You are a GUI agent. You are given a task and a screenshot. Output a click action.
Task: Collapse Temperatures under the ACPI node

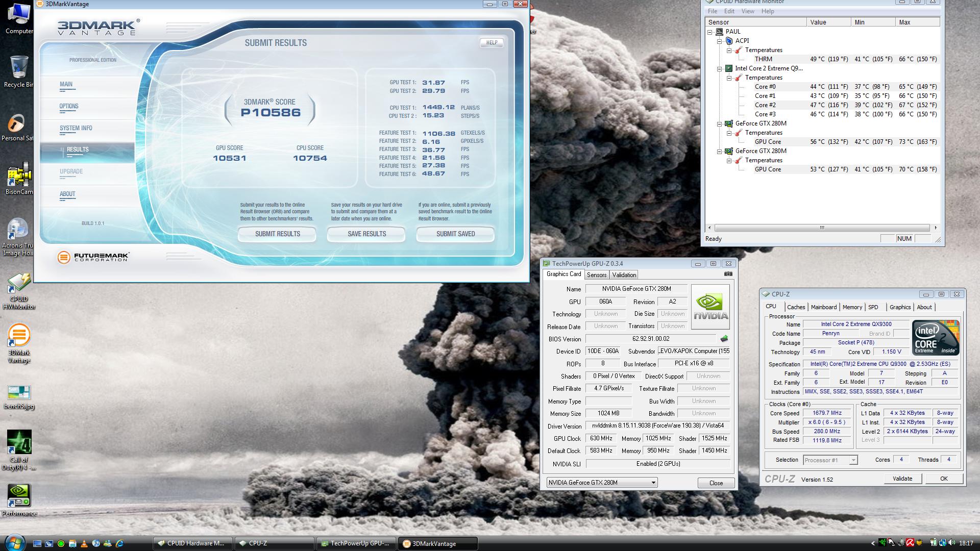click(729, 50)
